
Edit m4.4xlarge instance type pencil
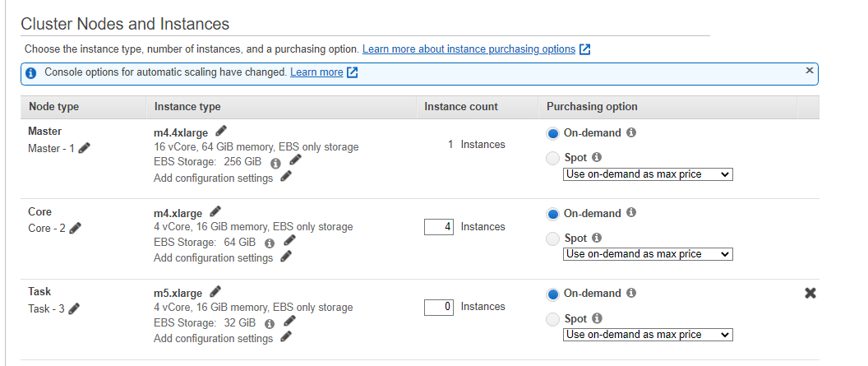221,131
